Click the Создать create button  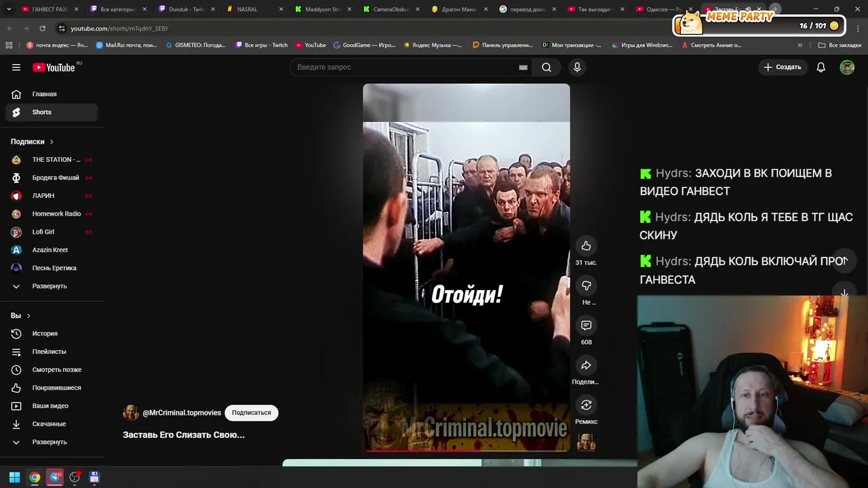pyautogui.click(x=783, y=67)
